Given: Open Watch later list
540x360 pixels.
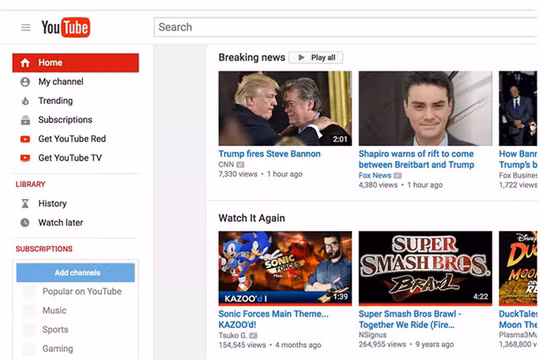Looking at the screenshot, I should pos(75,223).
